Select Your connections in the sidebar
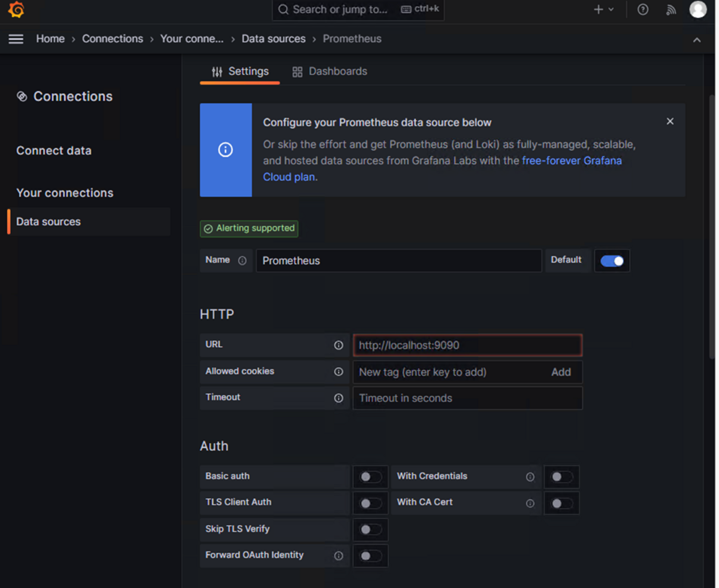 pos(65,193)
